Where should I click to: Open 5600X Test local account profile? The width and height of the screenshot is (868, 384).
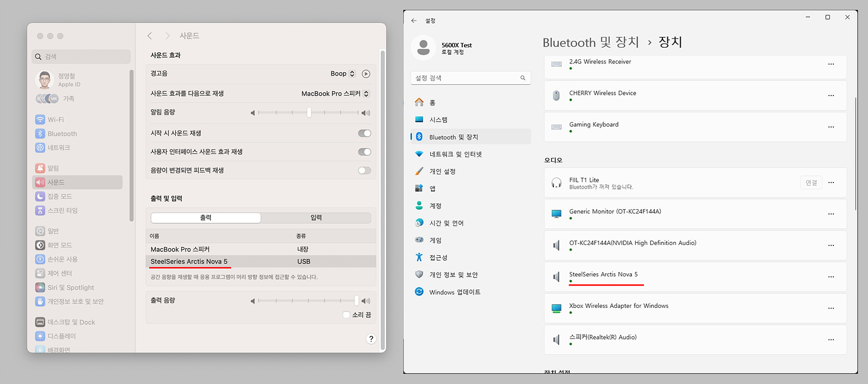click(x=442, y=48)
